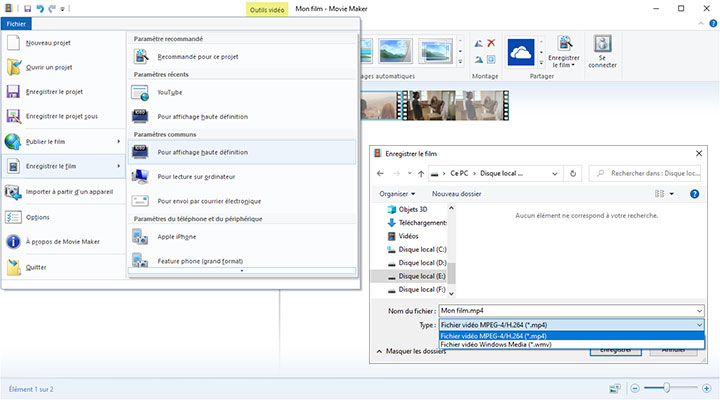The image size is (720, 400).
Task: Open the Fichier tab
Action: tap(16, 23)
